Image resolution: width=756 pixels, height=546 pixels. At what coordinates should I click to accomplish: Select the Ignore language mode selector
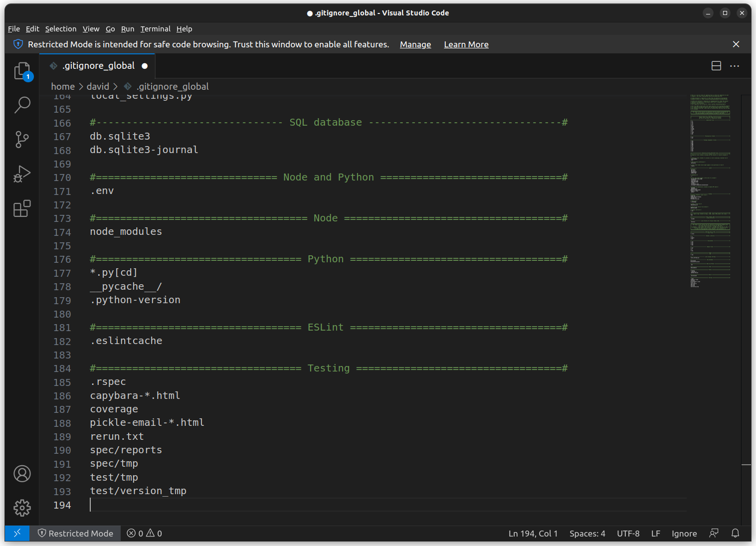pos(684,533)
